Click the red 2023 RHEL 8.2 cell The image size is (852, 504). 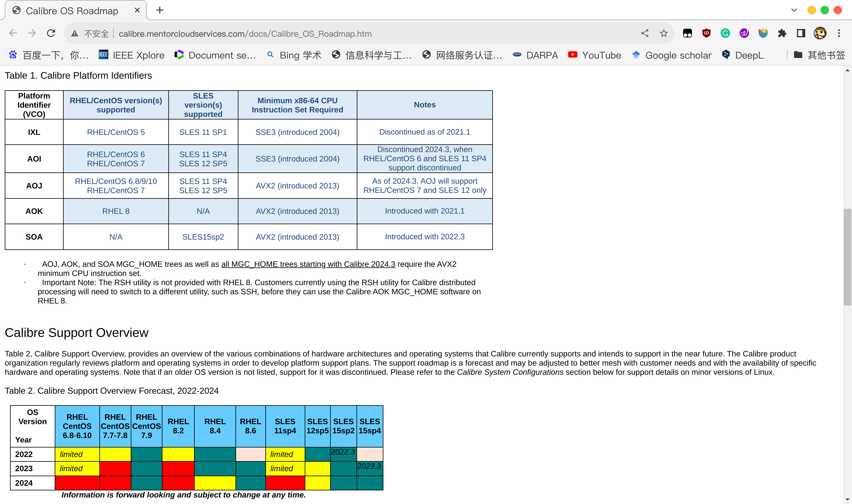pos(178,468)
